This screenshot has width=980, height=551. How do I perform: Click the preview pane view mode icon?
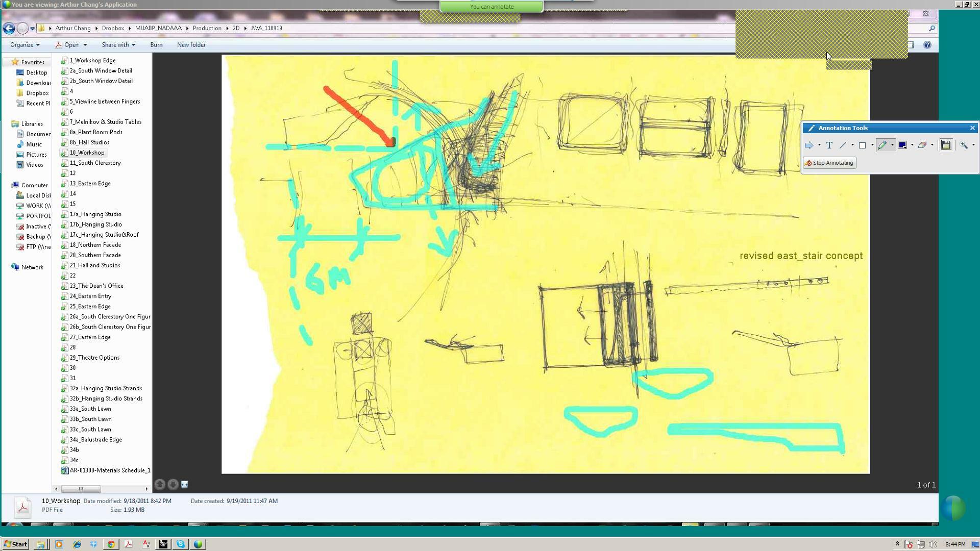[x=185, y=484]
